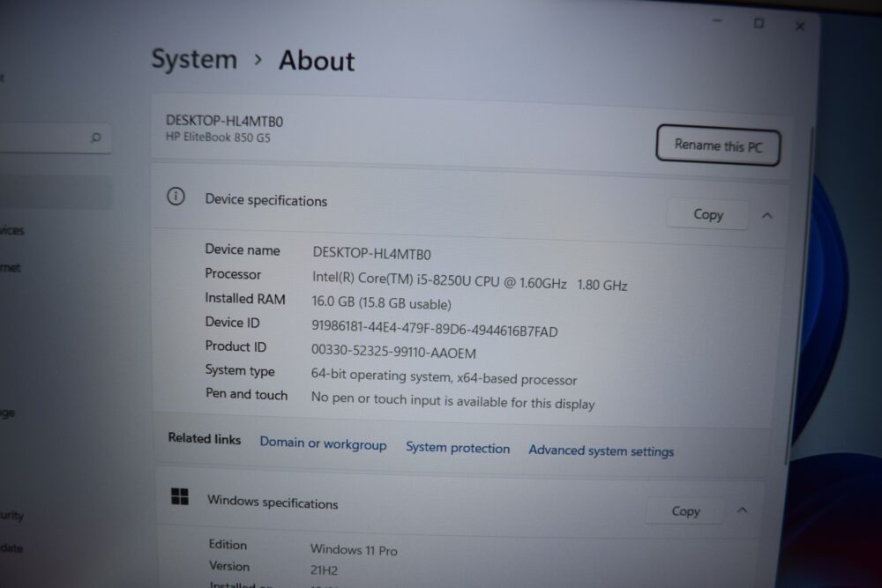Open Advanced system settings link
Screen dimensions: 882x588
601,450
